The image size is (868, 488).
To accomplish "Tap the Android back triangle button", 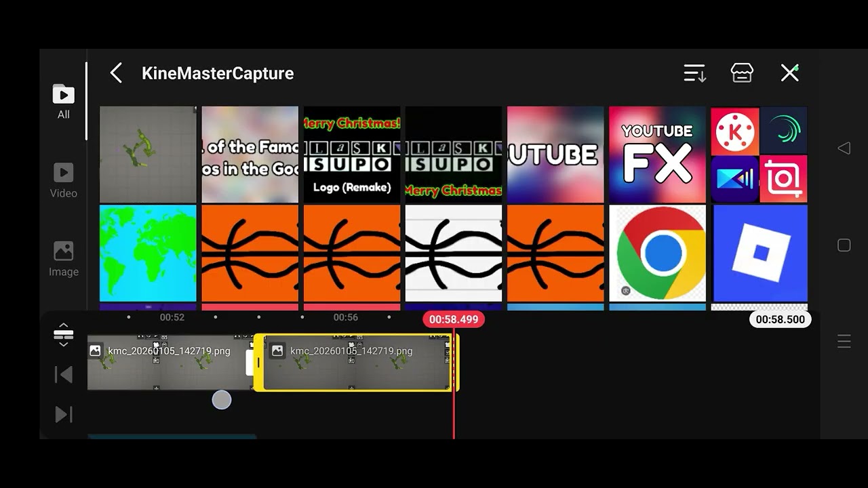I will pos(844,148).
